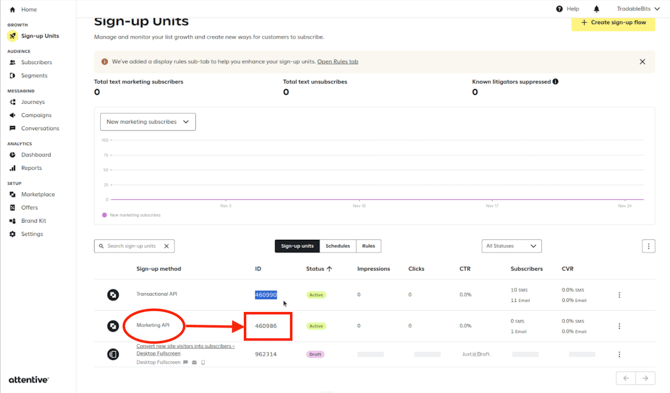Click the New marketing subscribes chart legend
Image resolution: width=670 pixels, height=393 pixels.
[132, 215]
